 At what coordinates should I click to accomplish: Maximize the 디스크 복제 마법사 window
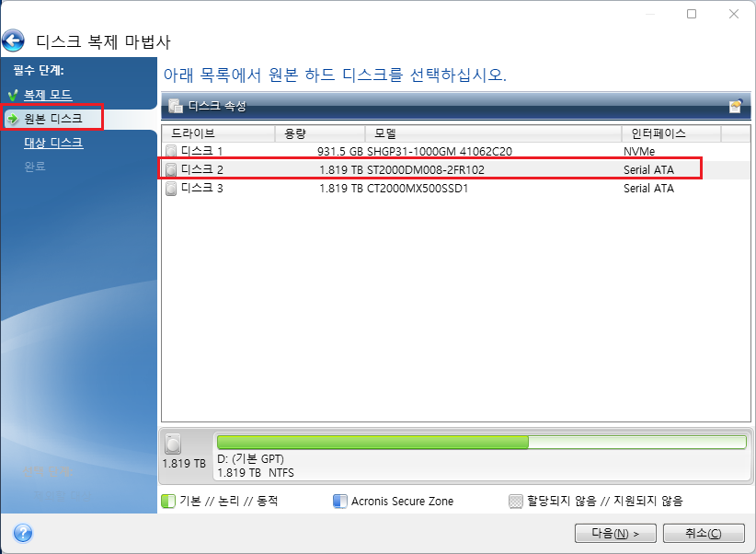[692, 14]
